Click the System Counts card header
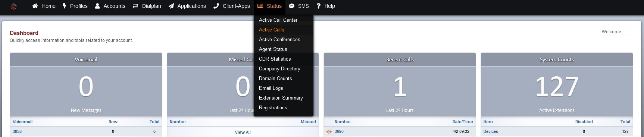This screenshot has width=644, height=137. 557,60
